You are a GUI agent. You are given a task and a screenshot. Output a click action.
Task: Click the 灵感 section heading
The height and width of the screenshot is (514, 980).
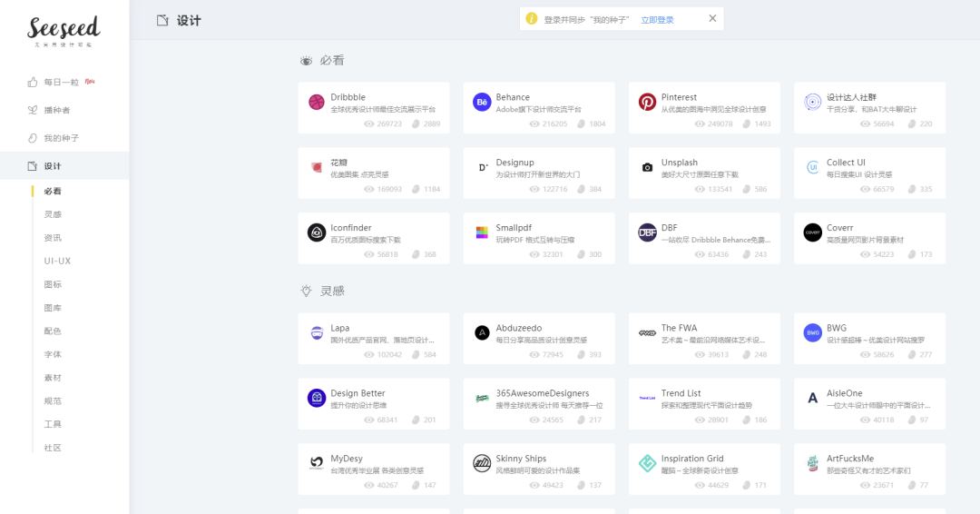click(x=332, y=291)
